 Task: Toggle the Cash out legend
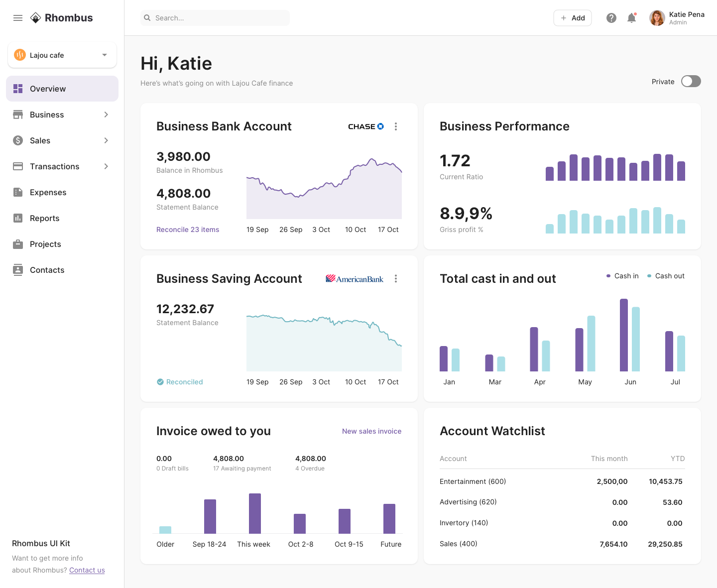666,276
